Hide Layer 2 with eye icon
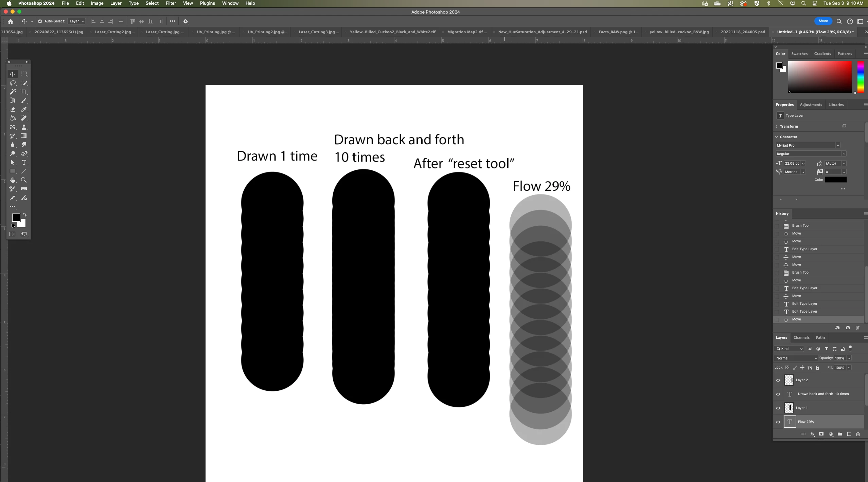868x482 pixels. coord(778,380)
